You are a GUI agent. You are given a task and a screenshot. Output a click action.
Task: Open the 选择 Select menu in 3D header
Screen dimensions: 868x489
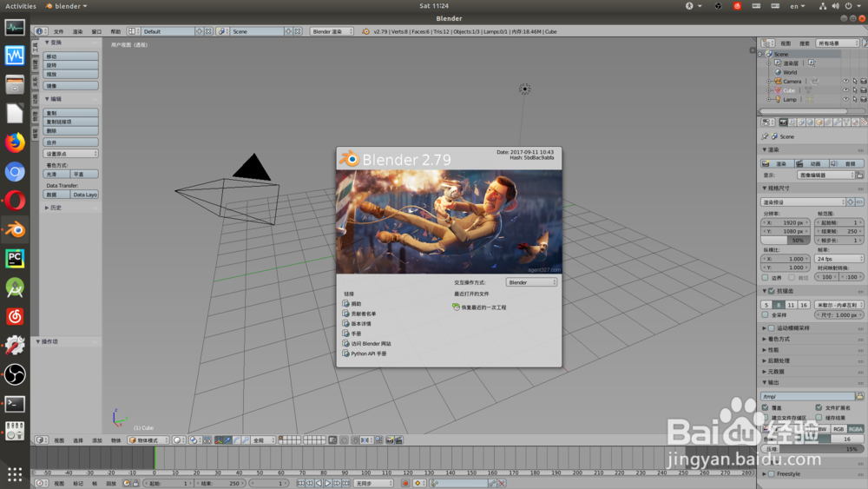[x=78, y=440]
